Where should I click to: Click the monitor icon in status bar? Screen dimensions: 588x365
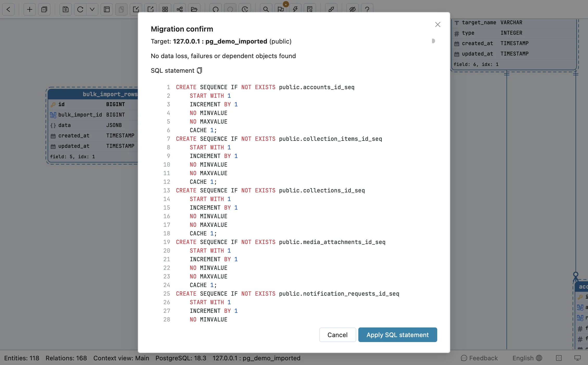click(578, 358)
